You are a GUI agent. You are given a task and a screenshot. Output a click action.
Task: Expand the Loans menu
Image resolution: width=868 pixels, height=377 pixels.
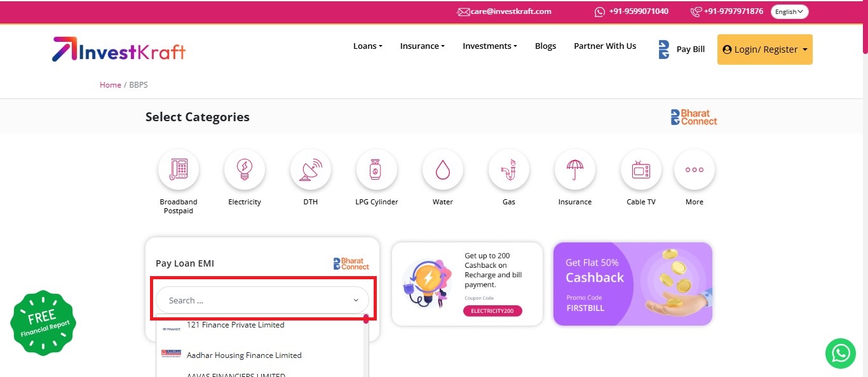(368, 46)
